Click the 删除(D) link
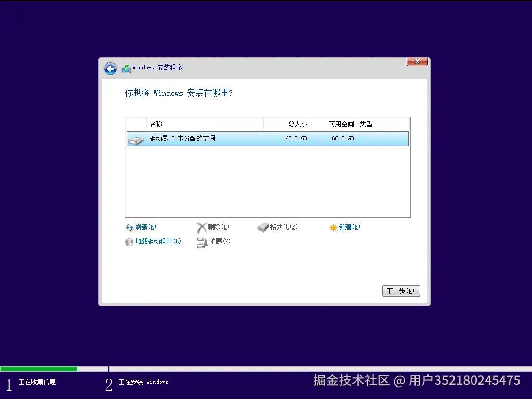The image size is (532, 399). click(x=218, y=227)
